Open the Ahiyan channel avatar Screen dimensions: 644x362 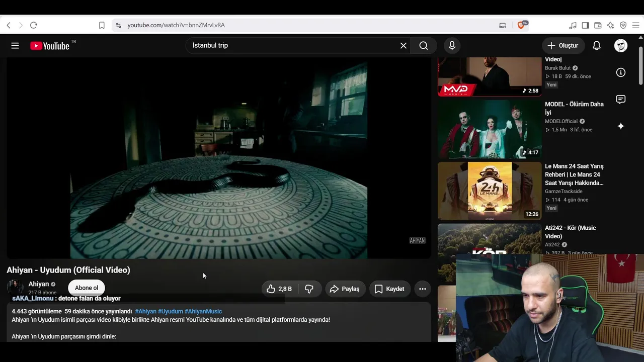click(x=15, y=288)
